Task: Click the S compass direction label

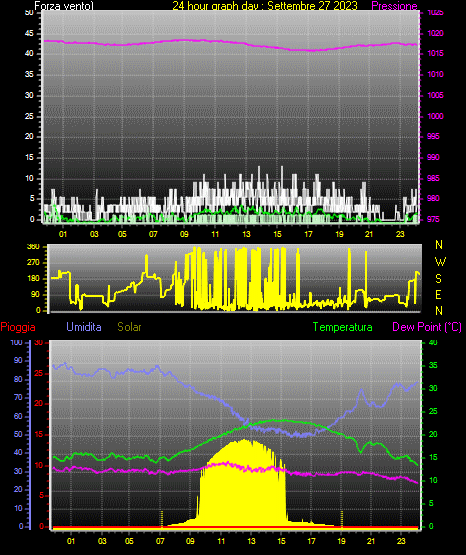Action: (x=438, y=279)
